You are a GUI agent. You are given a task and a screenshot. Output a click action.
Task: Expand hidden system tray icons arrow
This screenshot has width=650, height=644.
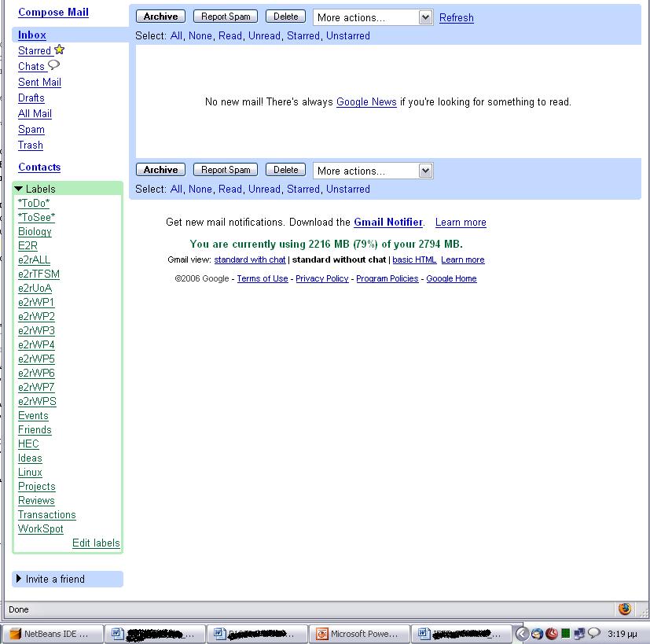pyautogui.click(x=522, y=634)
